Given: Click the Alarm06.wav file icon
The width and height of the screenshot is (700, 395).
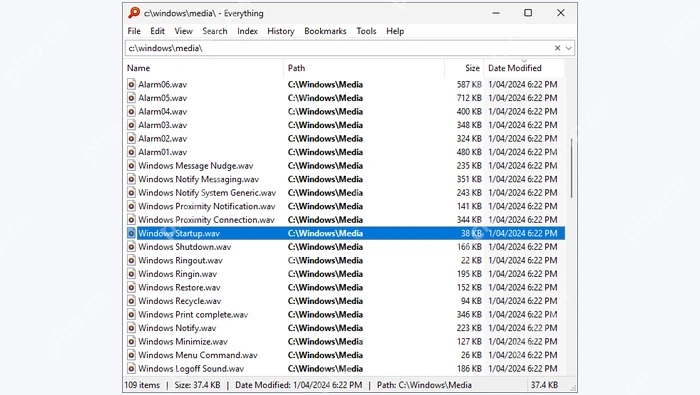Looking at the screenshot, I should coord(131,84).
